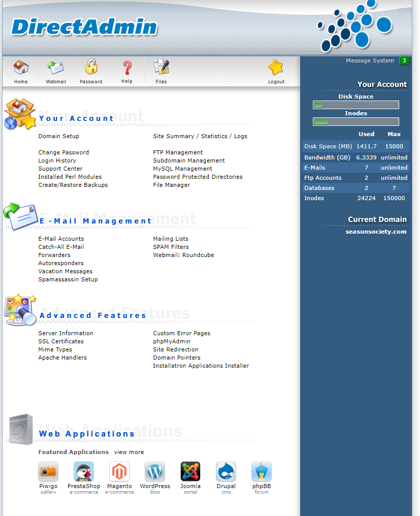
Task: Click the Disk Space usage bar
Action: tap(356, 105)
